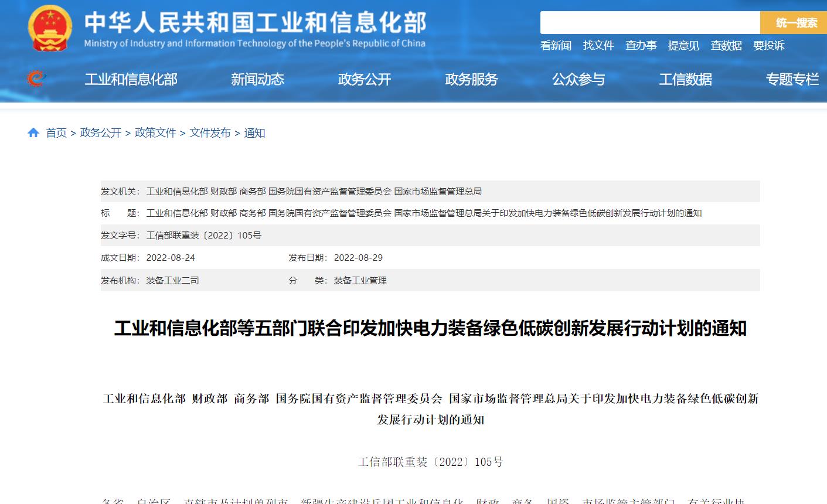Go to the 政务服务 menu

(x=471, y=80)
